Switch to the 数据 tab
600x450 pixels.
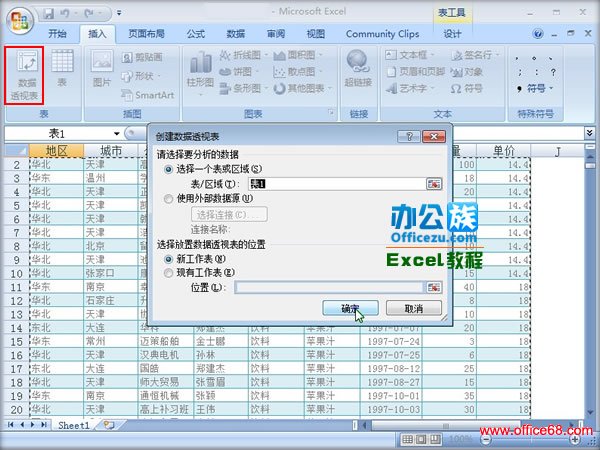(236, 34)
